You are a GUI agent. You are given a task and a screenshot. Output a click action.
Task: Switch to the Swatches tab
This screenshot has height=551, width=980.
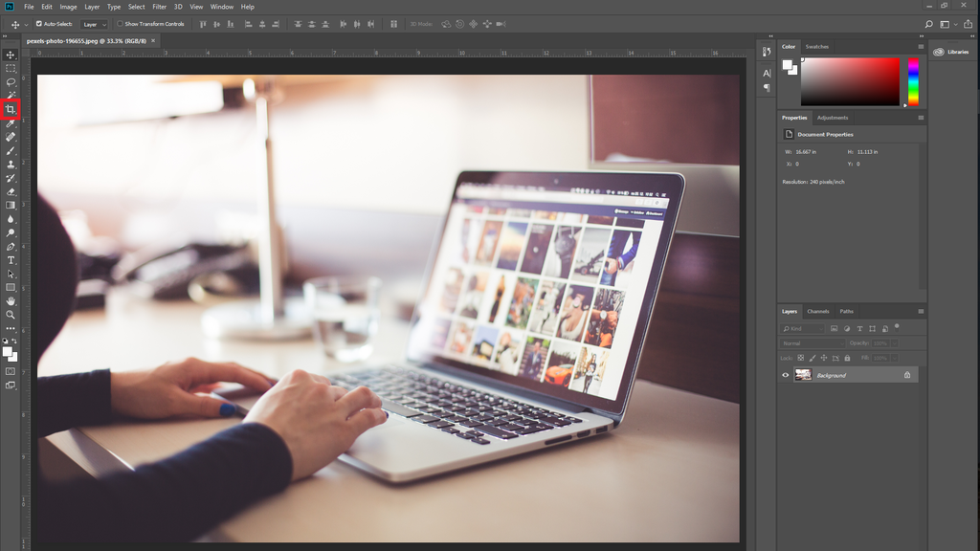pos(818,46)
